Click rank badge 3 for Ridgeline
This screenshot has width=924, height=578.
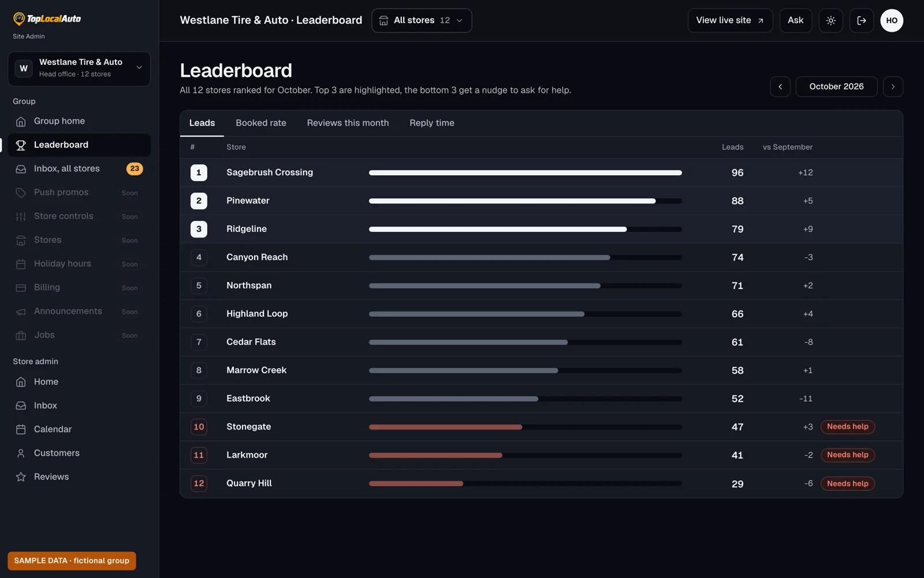point(199,229)
